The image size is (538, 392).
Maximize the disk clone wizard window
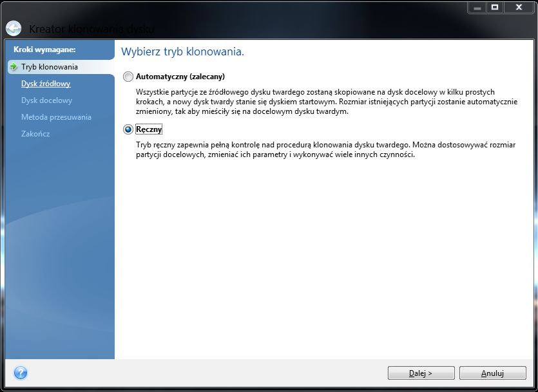click(x=495, y=8)
